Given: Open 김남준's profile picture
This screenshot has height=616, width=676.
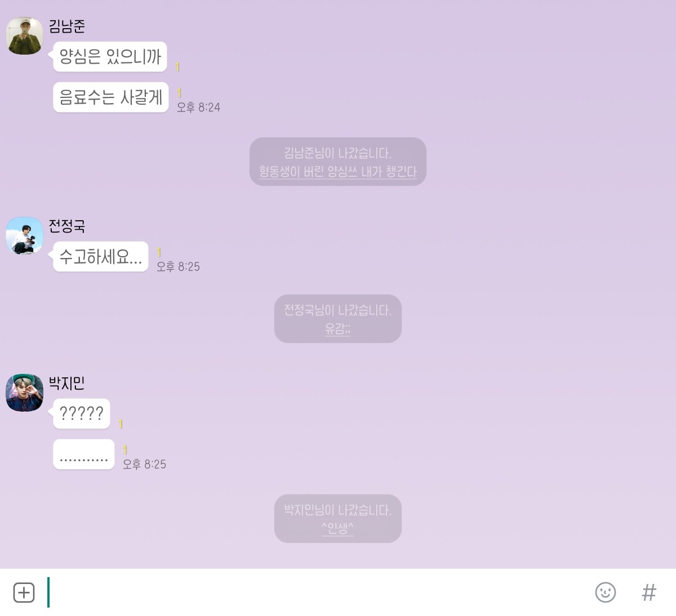Looking at the screenshot, I should point(24,35).
